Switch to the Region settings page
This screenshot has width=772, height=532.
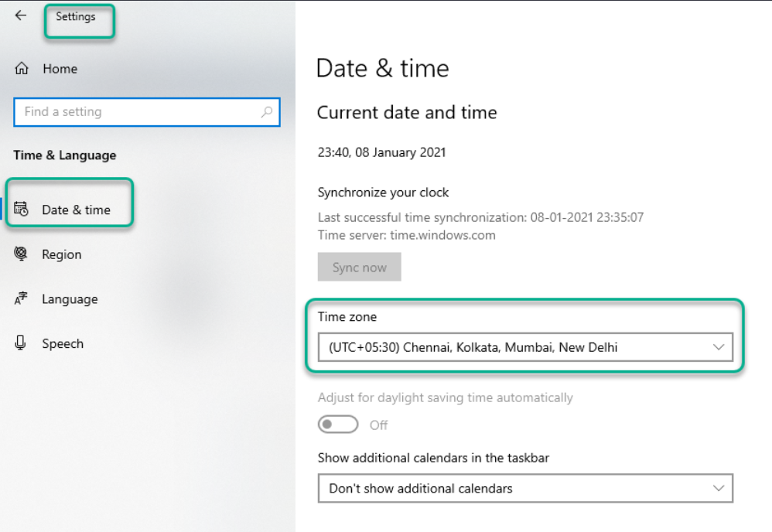click(x=61, y=254)
